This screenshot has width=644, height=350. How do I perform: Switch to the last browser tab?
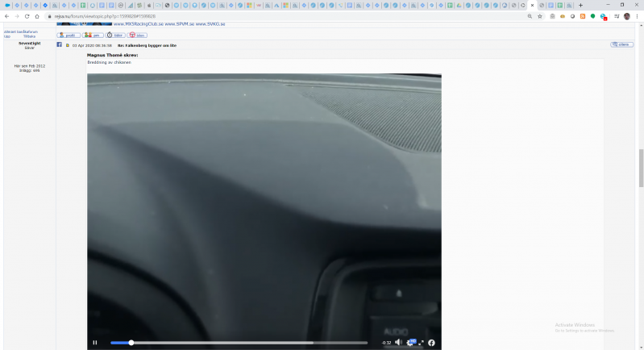point(569,6)
